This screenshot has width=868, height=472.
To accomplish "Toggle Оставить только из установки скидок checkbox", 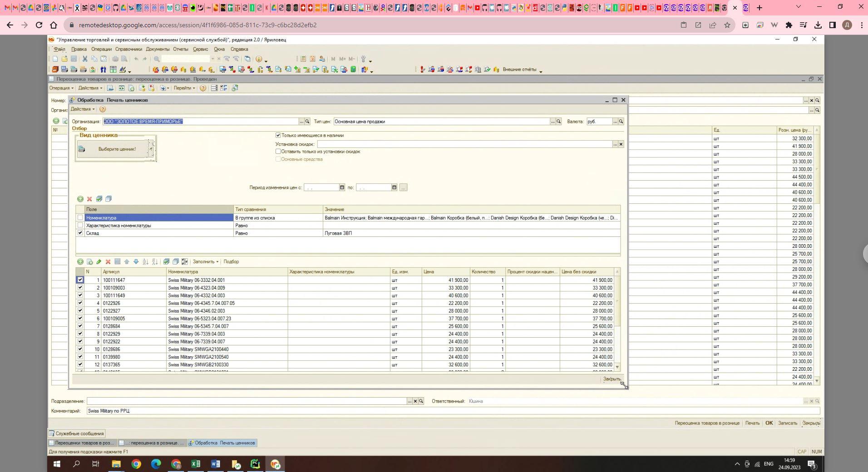I will [278, 152].
